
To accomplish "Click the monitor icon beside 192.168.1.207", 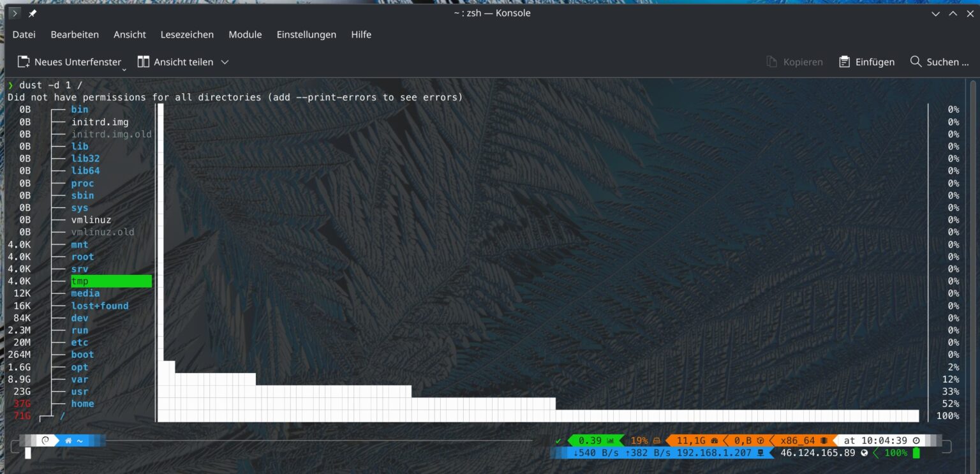I will [x=761, y=453].
